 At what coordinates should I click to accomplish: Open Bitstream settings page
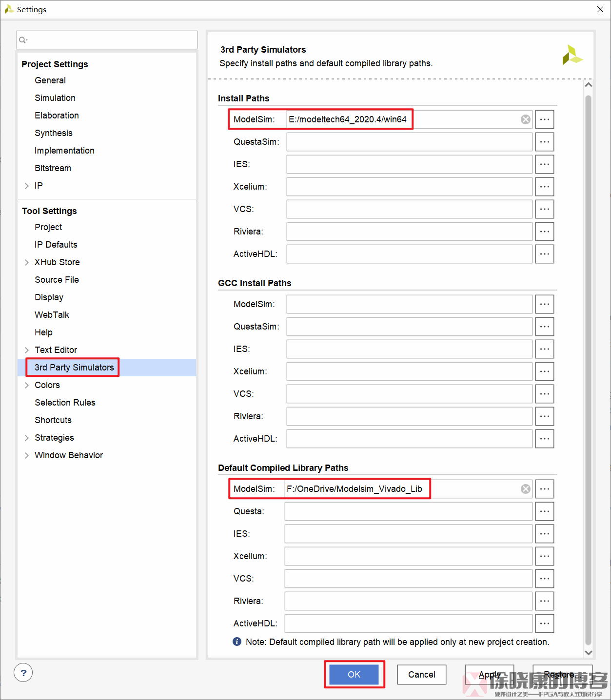point(53,168)
